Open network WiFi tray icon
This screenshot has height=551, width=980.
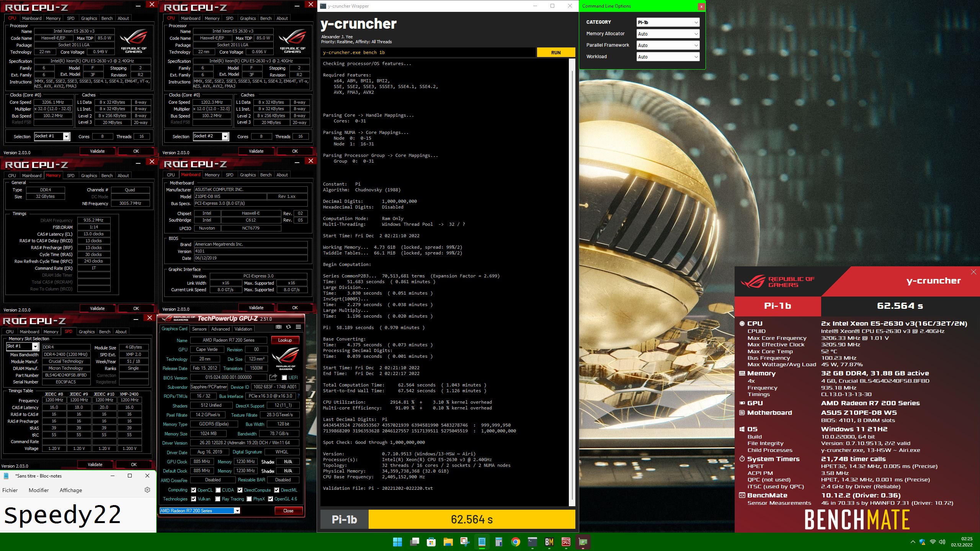(x=933, y=542)
